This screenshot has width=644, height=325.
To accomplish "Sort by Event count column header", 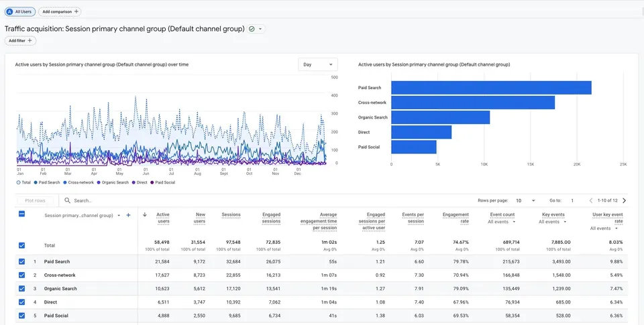I will 502,214.
